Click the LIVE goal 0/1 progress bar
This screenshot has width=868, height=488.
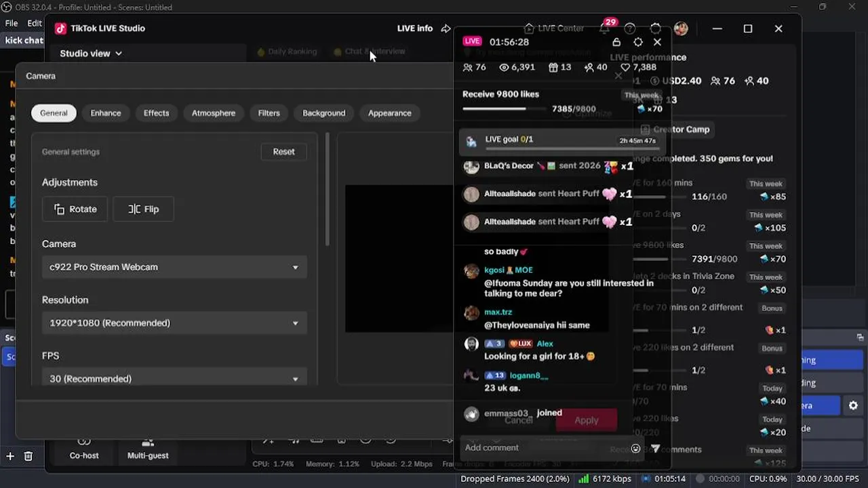[571, 148]
